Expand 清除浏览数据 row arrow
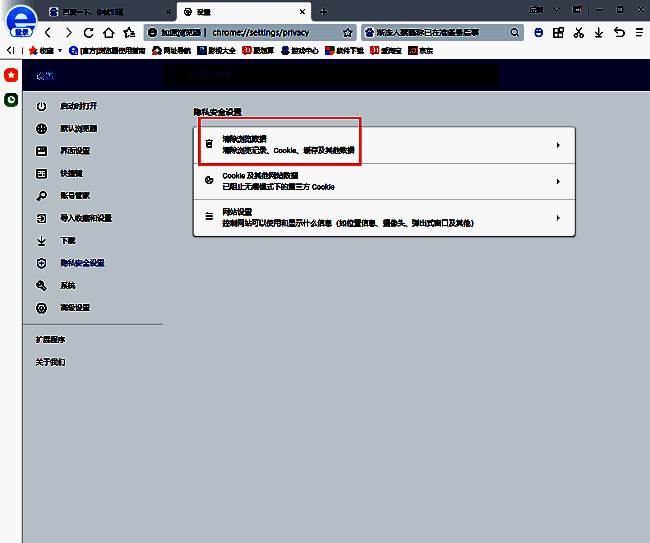 coord(557,145)
